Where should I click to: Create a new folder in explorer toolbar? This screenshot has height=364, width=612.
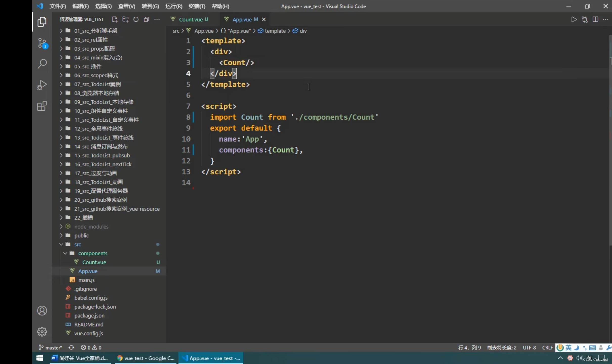pos(125,19)
